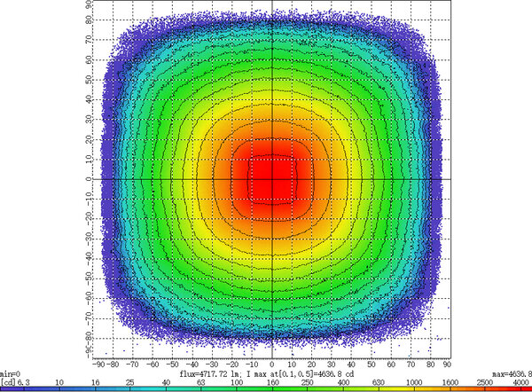This screenshot has width=532, height=392.
Task: Click the min=0 label
Action: 10,374
